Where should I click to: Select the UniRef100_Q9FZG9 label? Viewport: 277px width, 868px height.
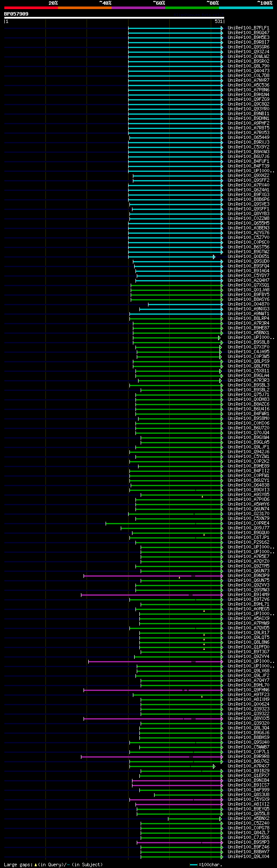point(248,99)
